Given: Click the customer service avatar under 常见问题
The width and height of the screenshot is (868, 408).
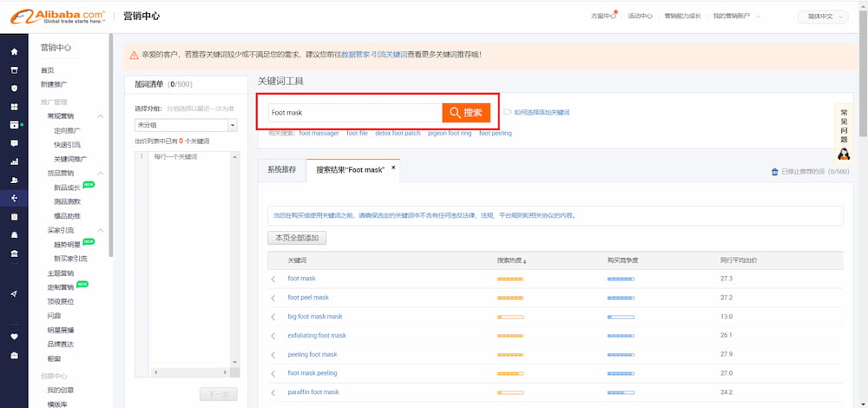Looking at the screenshot, I should (x=844, y=154).
